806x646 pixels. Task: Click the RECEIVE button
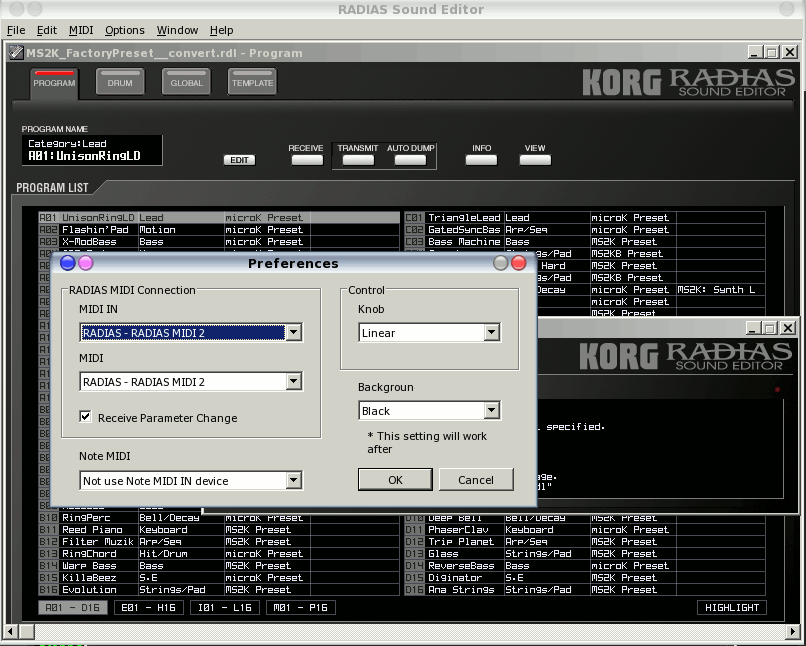(307, 160)
